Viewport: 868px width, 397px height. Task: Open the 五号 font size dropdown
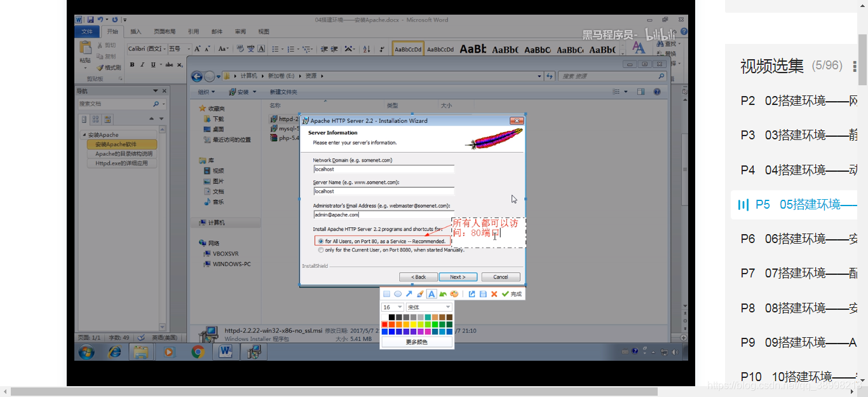pyautogui.click(x=189, y=48)
